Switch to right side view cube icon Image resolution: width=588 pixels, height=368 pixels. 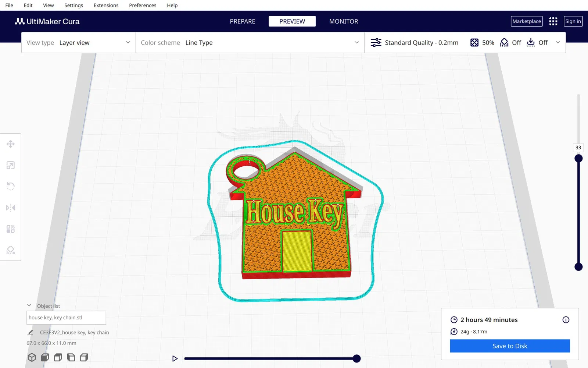84,357
